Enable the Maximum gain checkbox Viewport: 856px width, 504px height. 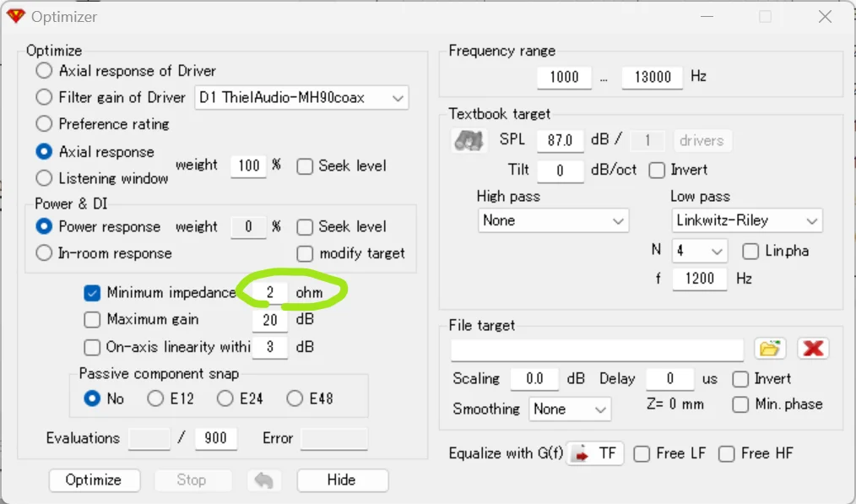pos(93,320)
